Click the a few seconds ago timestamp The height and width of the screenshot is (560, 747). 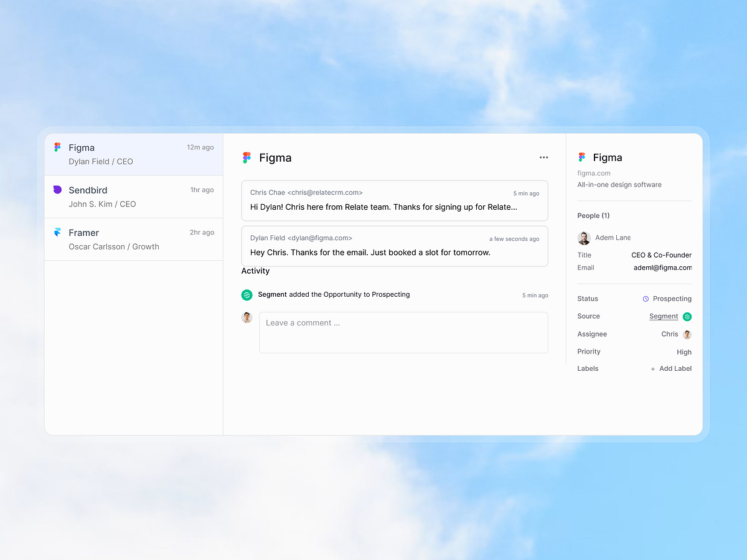pos(514,239)
